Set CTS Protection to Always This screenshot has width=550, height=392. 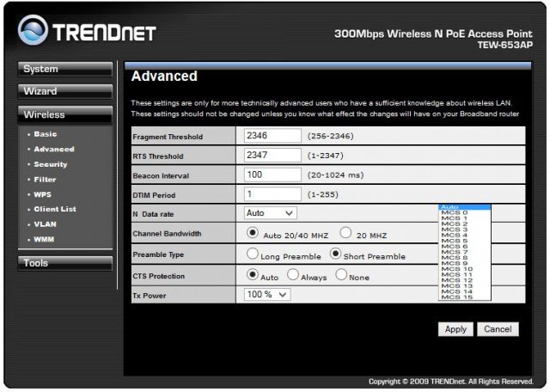coord(293,275)
